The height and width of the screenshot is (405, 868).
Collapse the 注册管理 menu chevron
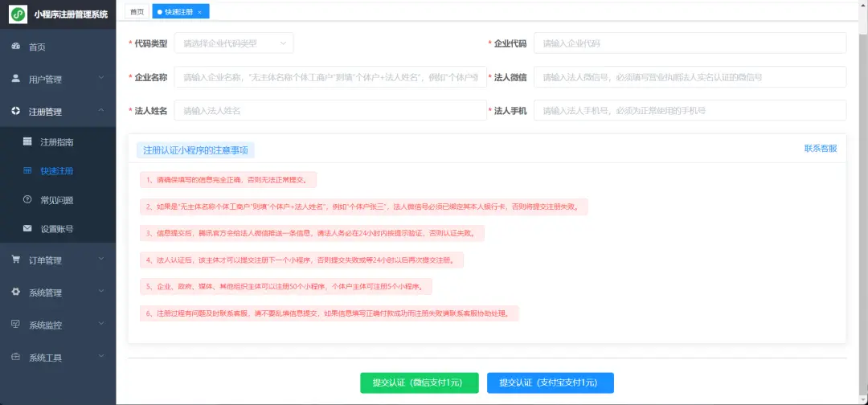point(101,111)
